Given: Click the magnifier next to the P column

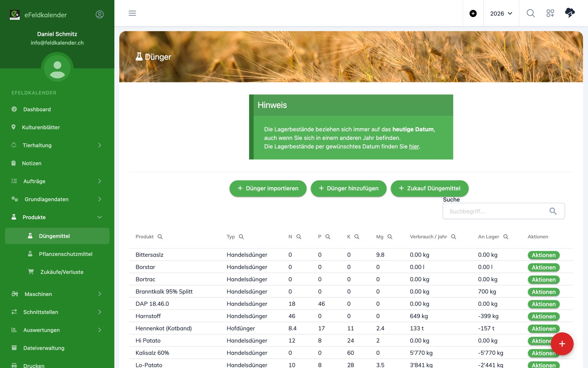Looking at the screenshot, I should click(x=328, y=237).
